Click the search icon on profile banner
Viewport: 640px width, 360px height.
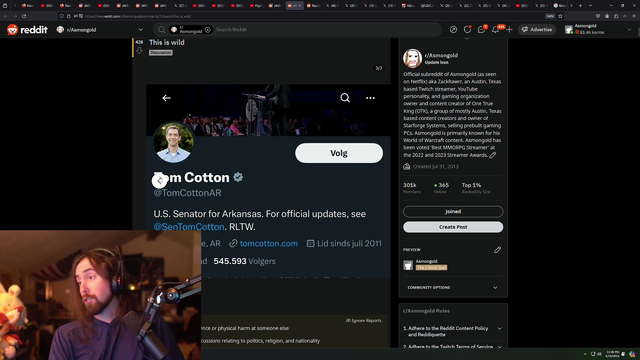pyautogui.click(x=345, y=98)
